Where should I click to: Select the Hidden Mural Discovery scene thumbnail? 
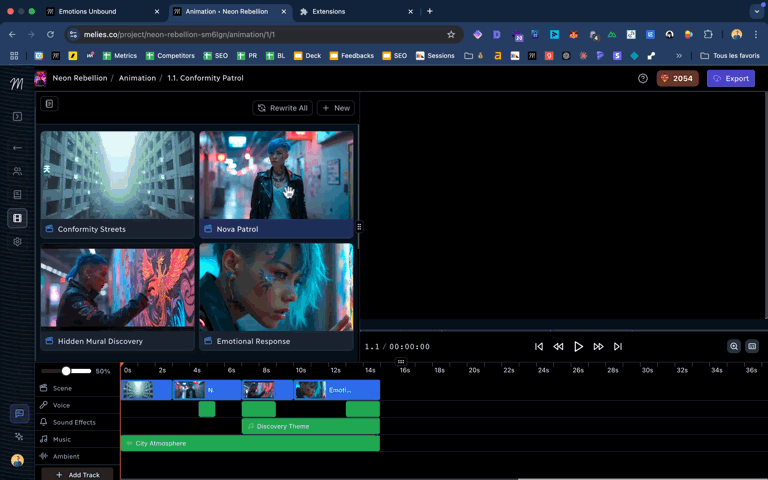click(x=117, y=288)
